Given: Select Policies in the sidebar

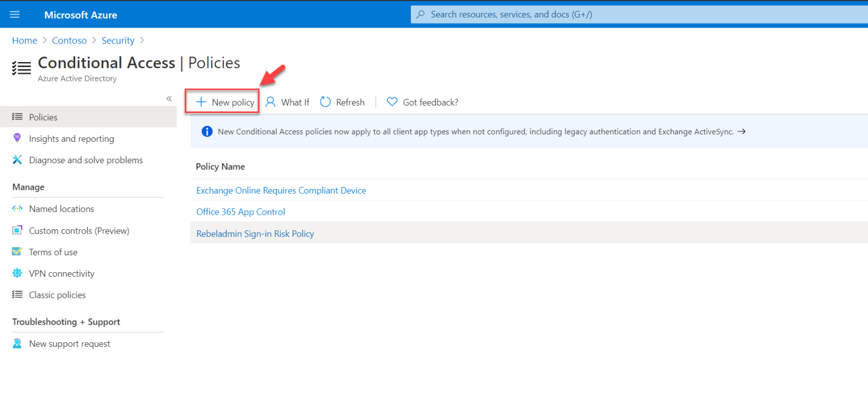Looking at the screenshot, I should point(42,116).
